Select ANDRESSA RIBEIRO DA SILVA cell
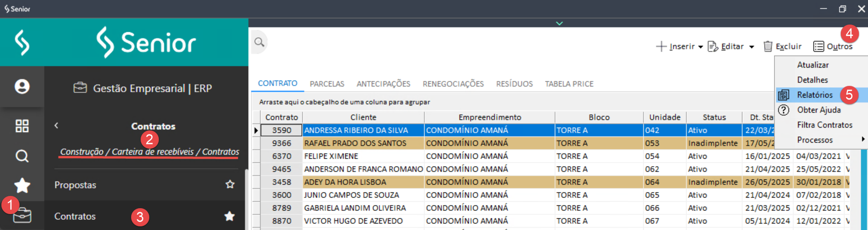868x230 pixels. point(363,130)
